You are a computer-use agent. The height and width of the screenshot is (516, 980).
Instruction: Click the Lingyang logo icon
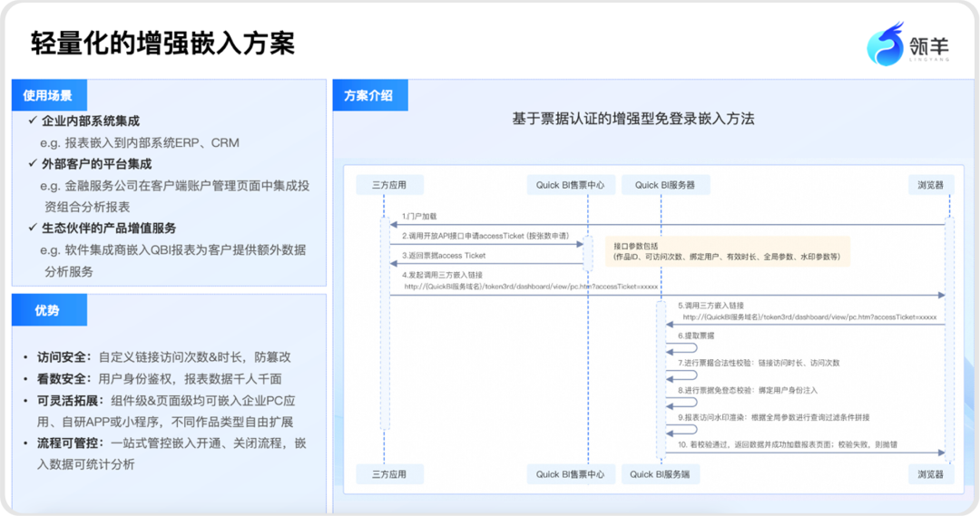point(885,44)
